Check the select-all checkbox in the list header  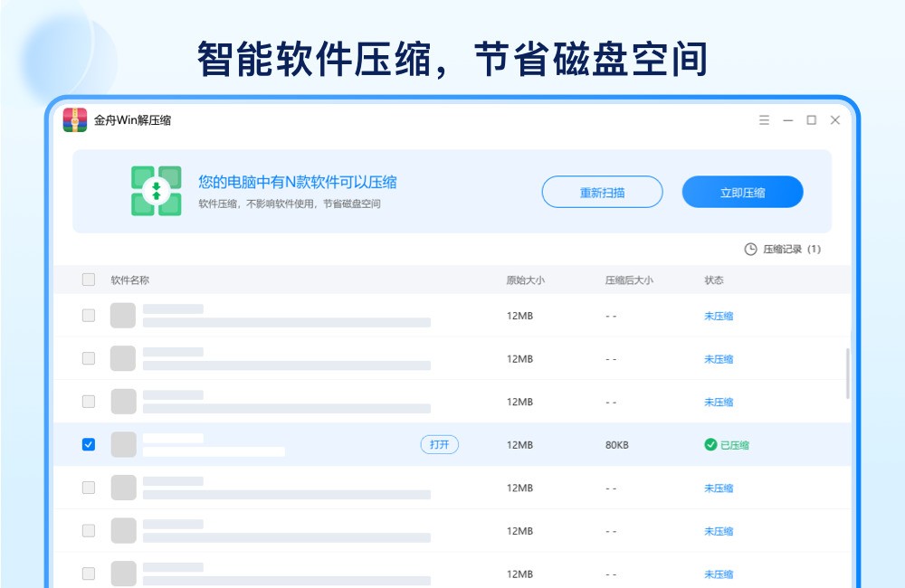tap(88, 280)
